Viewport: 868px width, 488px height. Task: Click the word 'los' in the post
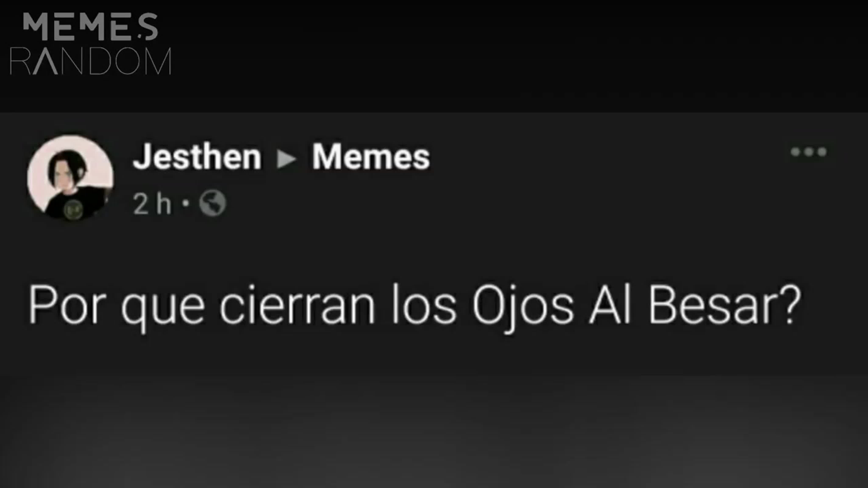(x=423, y=304)
